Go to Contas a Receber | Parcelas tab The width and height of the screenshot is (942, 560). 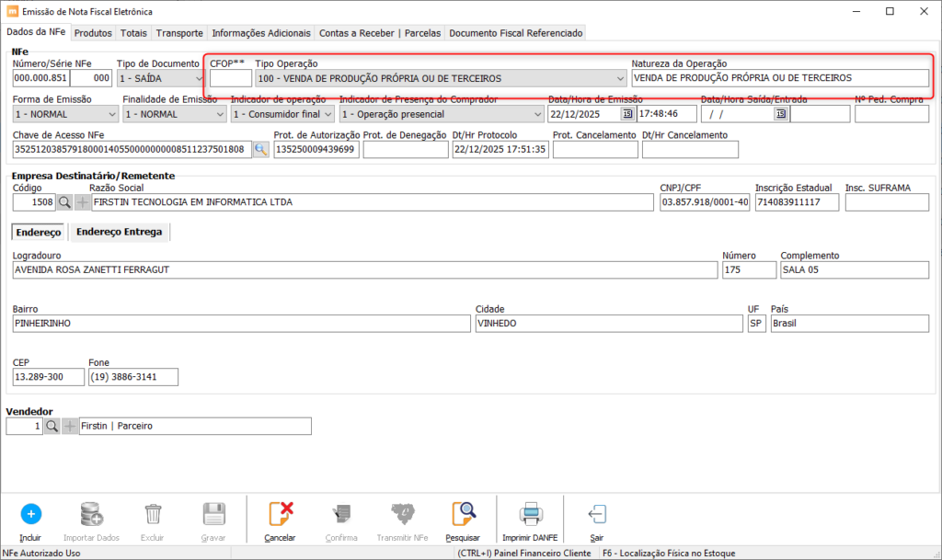tap(380, 33)
